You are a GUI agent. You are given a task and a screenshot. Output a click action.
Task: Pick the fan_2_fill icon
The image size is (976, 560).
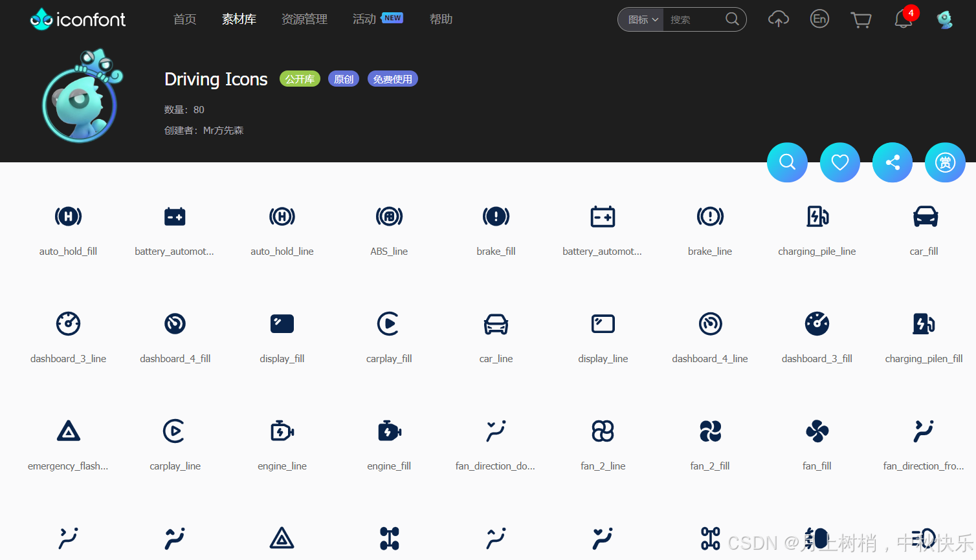click(x=710, y=431)
